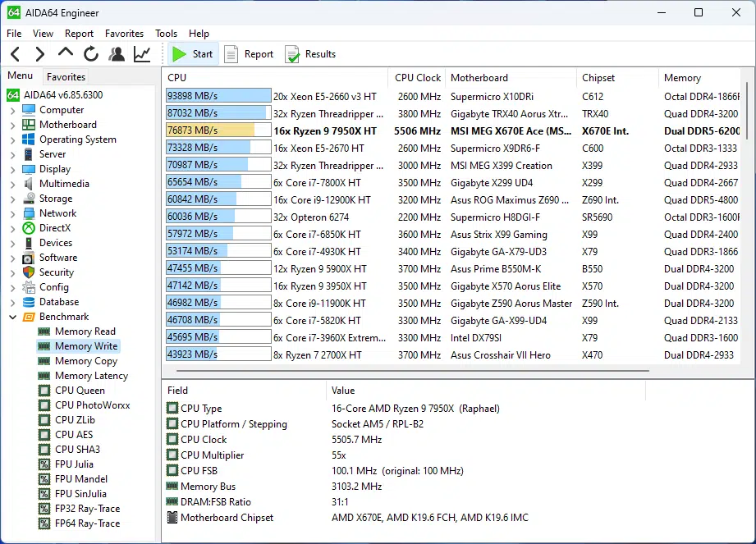Go back with the left arrow toolbar icon
756x544 pixels.
coord(16,54)
